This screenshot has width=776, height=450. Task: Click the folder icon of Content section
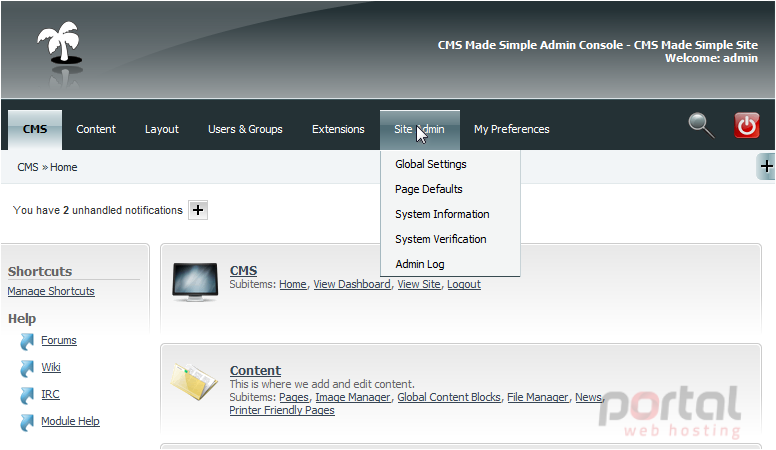[194, 381]
